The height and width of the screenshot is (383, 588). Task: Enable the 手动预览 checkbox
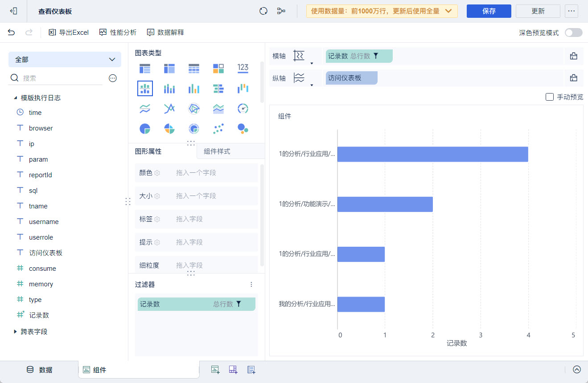pos(550,97)
